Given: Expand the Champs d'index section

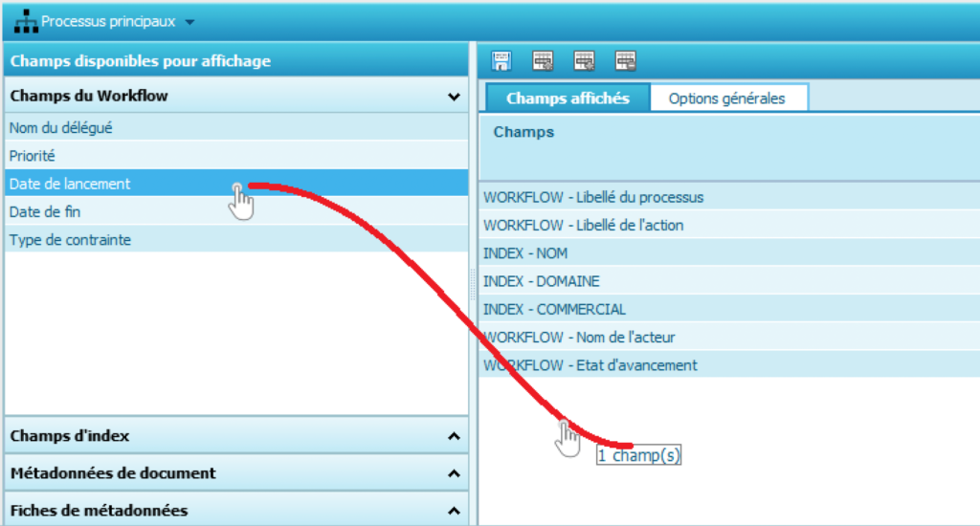Looking at the screenshot, I should (454, 436).
